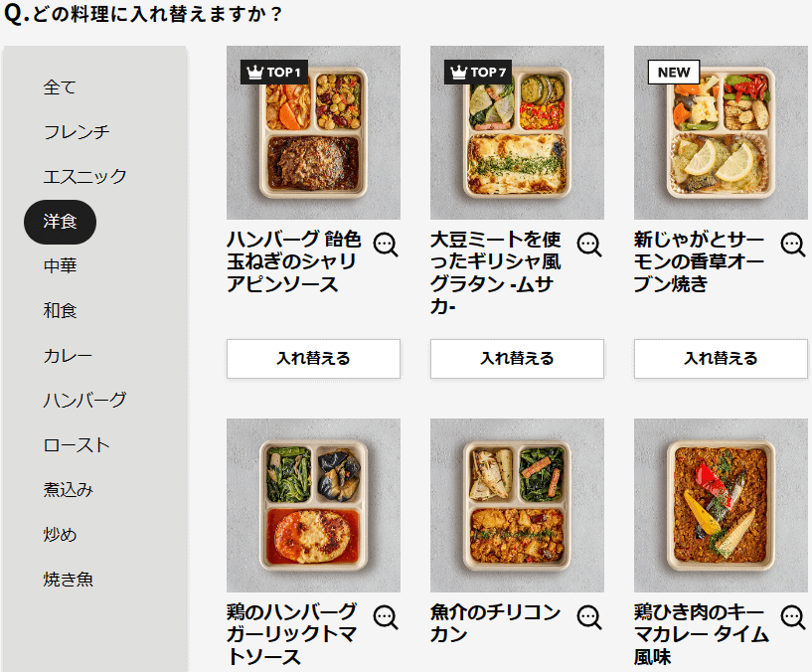This screenshot has width=812, height=672.
Task: Open details magnifier for 鶏ひき肉のキーマカレー
Action: tap(793, 617)
